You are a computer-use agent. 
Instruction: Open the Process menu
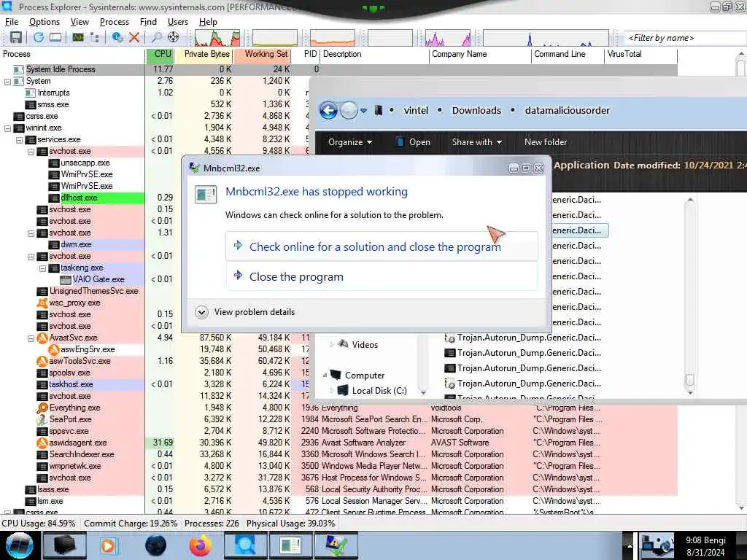[x=115, y=22]
